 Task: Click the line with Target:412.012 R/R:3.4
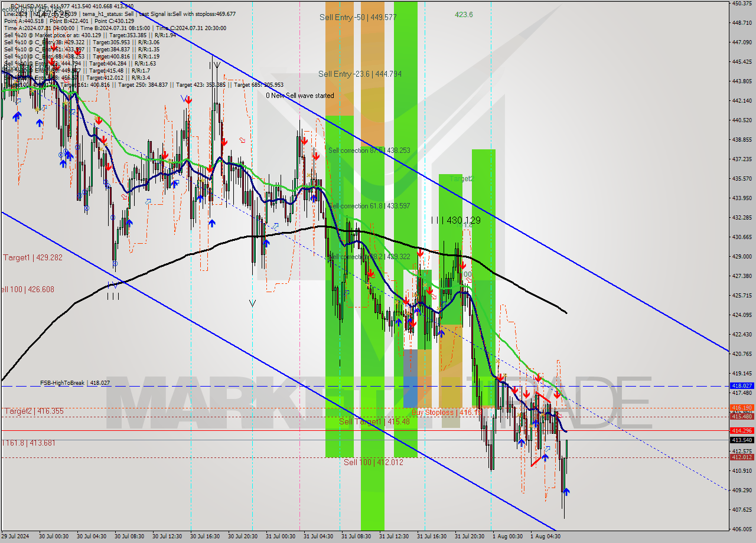pos(77,77)
